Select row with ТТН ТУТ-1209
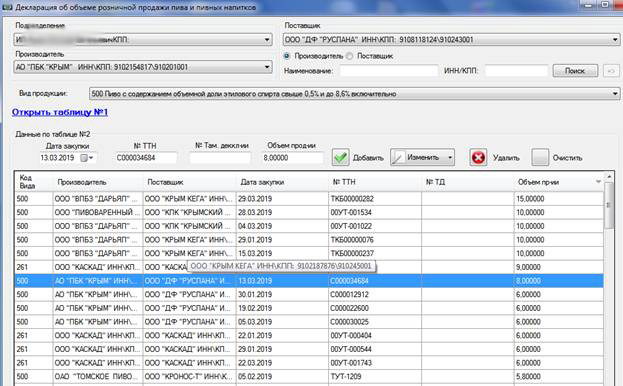Viewport: 623px width, 386px height. [309, 377]
